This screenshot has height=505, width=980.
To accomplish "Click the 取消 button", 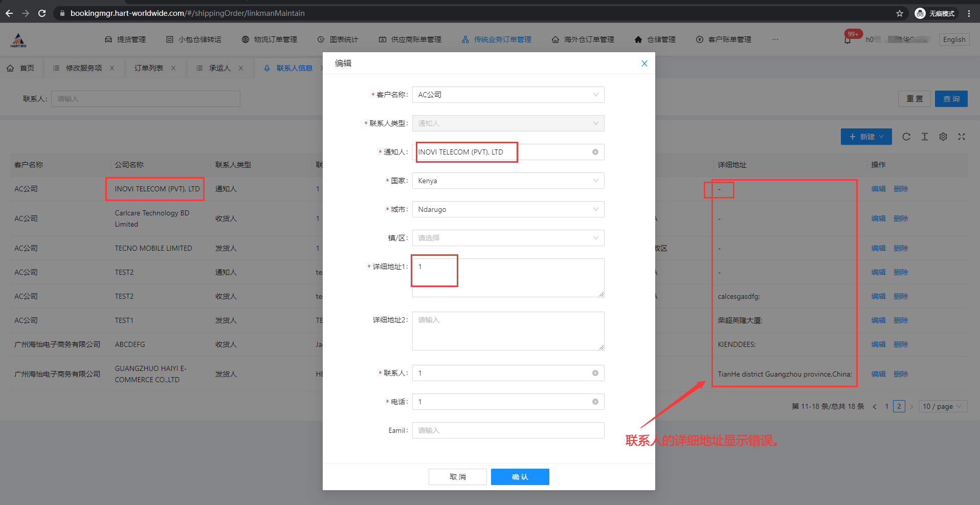I will click(x=457, y=477).
